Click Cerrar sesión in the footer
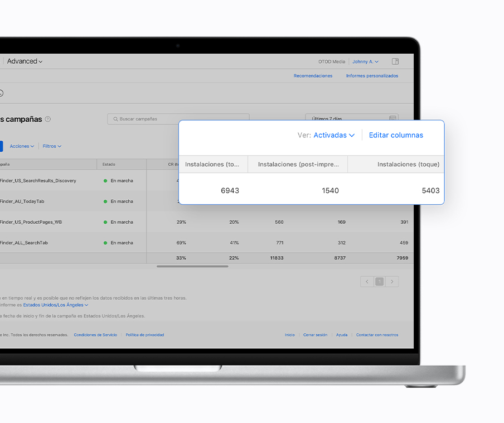 pyautogui.click(x=315, y=335)
